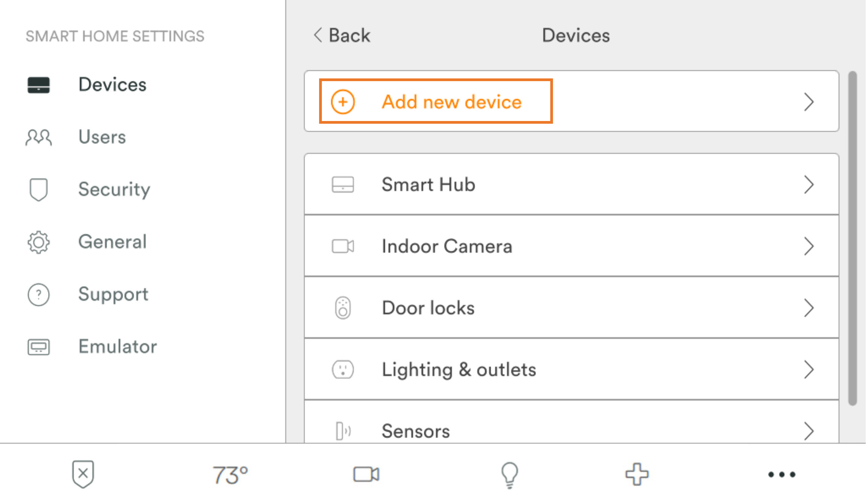Click the health plus icon near the bottom right
This screenshot has height=504, width=866.
click(x=638, y=475)
